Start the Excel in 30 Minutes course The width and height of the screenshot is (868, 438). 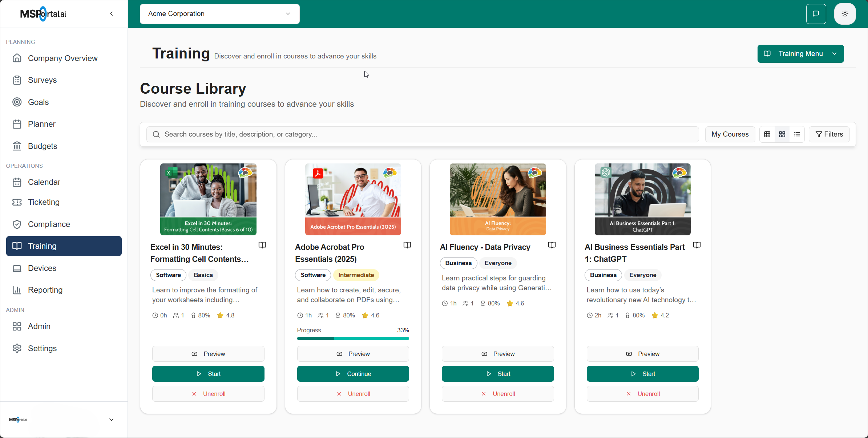[x=208, y=374]
